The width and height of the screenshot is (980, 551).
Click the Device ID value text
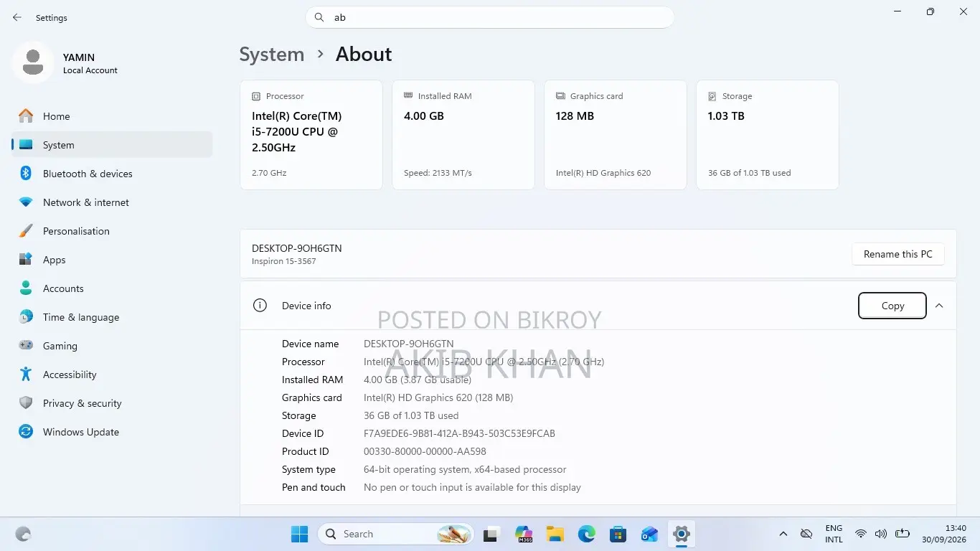459,433
